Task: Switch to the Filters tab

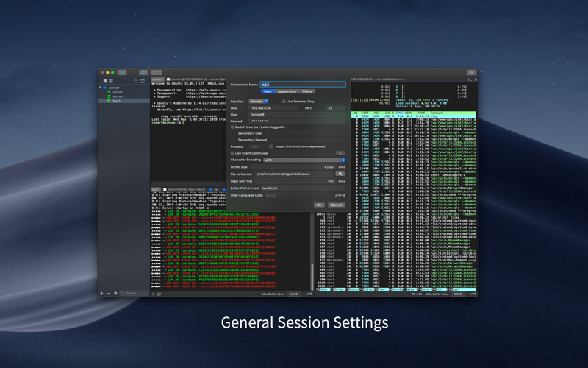Action: pos(307,91)
